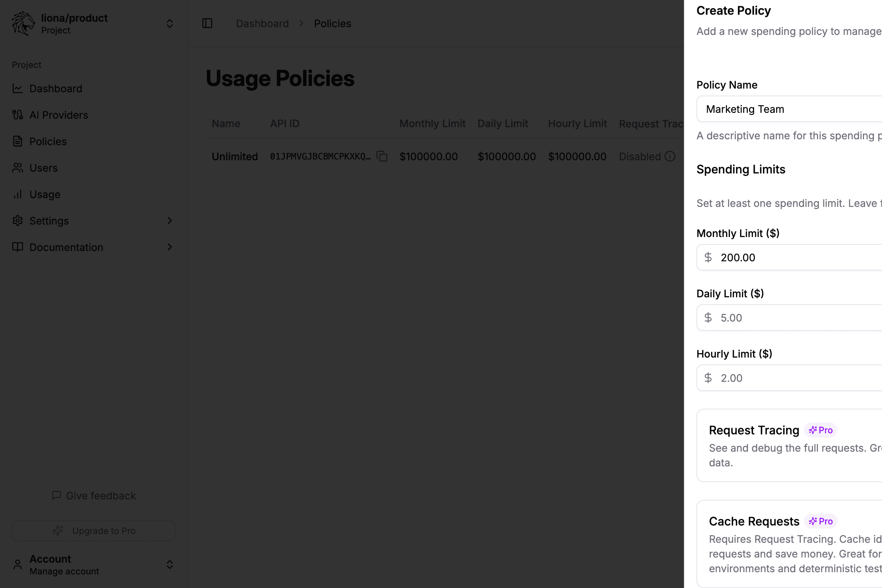Expand the Account chevron arrows

169,564
